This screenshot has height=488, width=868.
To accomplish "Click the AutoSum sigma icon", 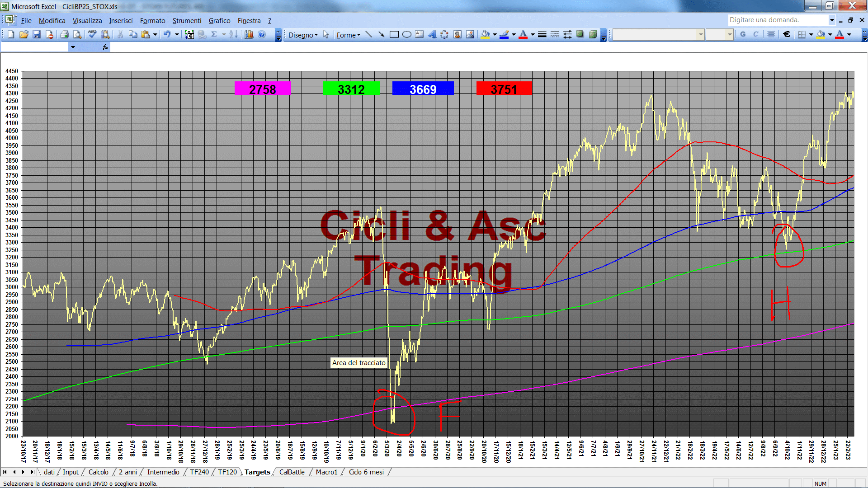I will click(214, 34).
